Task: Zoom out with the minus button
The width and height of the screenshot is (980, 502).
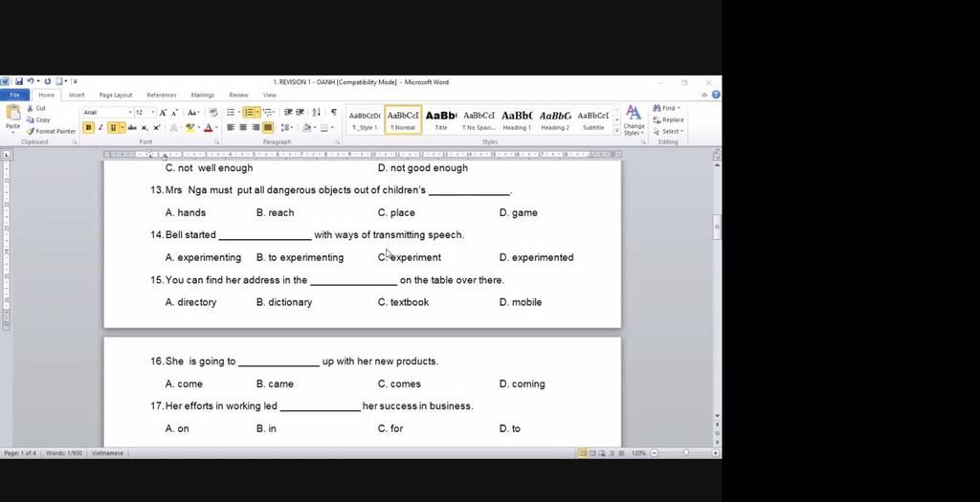Action: point(655,452)
